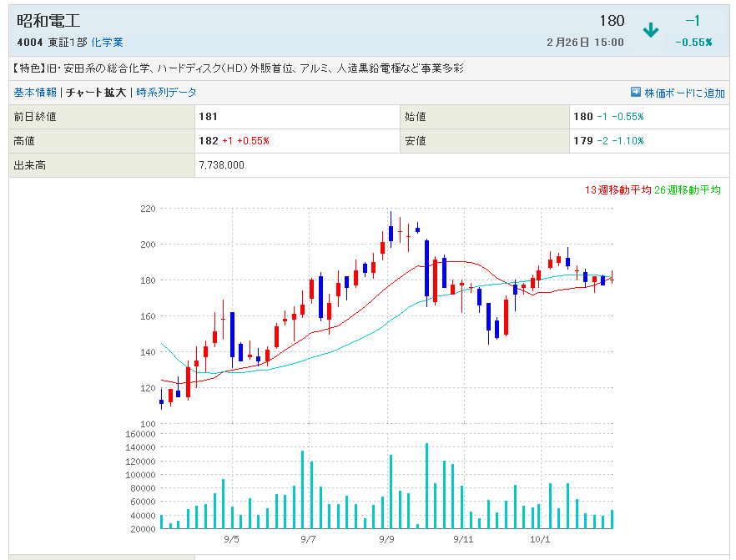Image resolution: width=736 pixels, height=560 pixels.
Task: Open the 基本情報 tab
Action: coord(35,93)
